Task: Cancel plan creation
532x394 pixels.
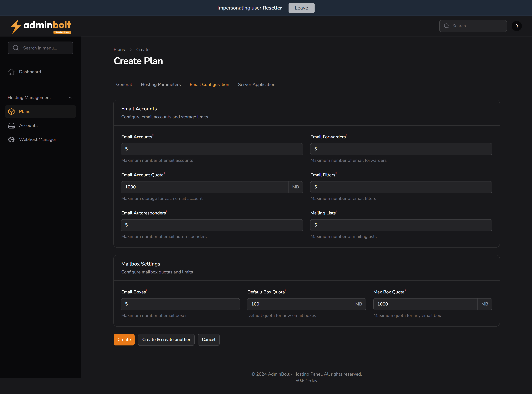Action: pyautogui.click(x=208, y=339)
